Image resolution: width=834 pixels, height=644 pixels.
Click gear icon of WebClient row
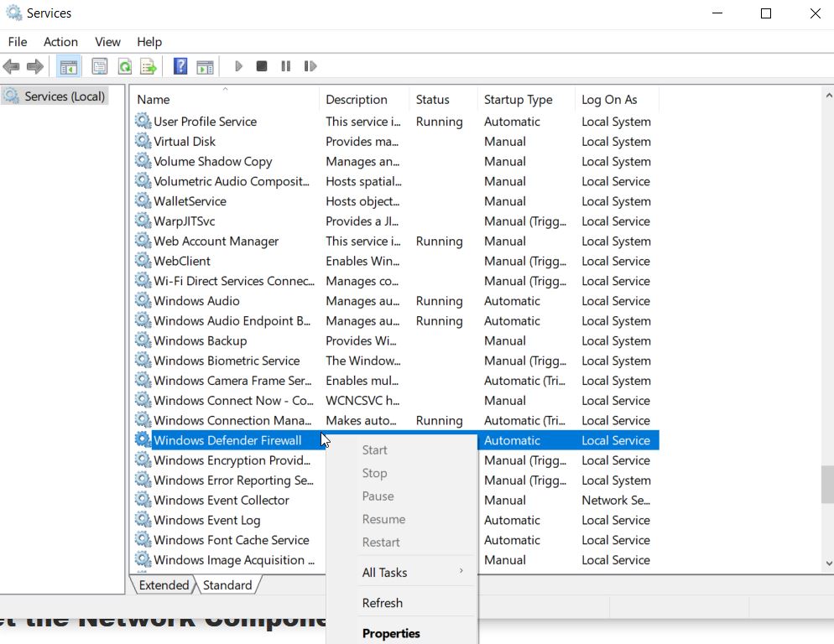coord(143,261)
